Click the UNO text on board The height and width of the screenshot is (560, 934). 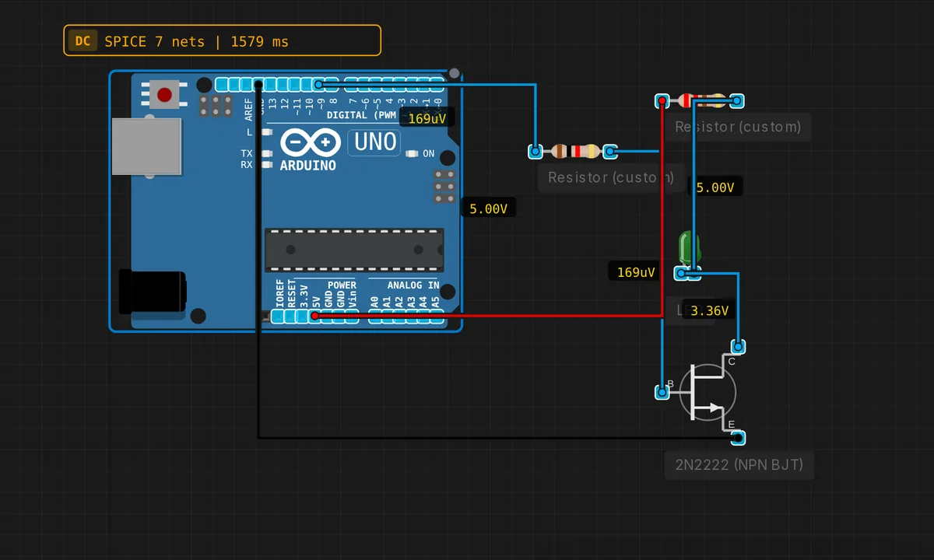click(376, 142)
